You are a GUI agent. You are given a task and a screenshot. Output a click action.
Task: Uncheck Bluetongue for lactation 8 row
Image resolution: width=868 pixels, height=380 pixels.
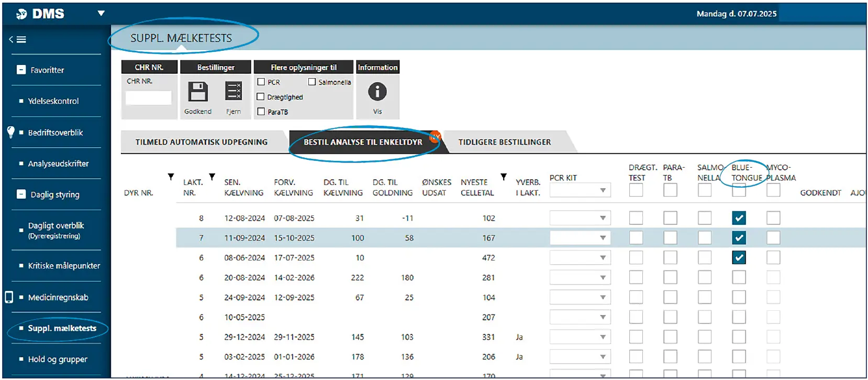coord(739,218)
